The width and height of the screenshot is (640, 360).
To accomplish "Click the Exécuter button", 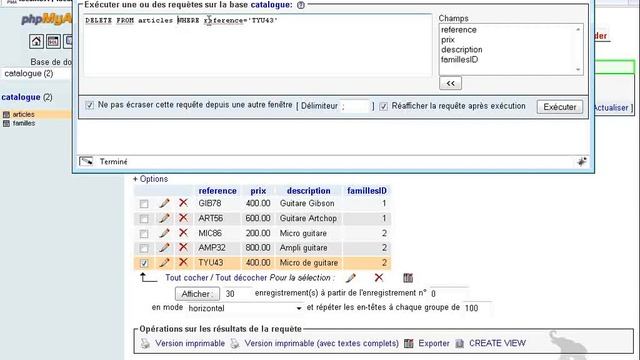I will coord(560,107).
